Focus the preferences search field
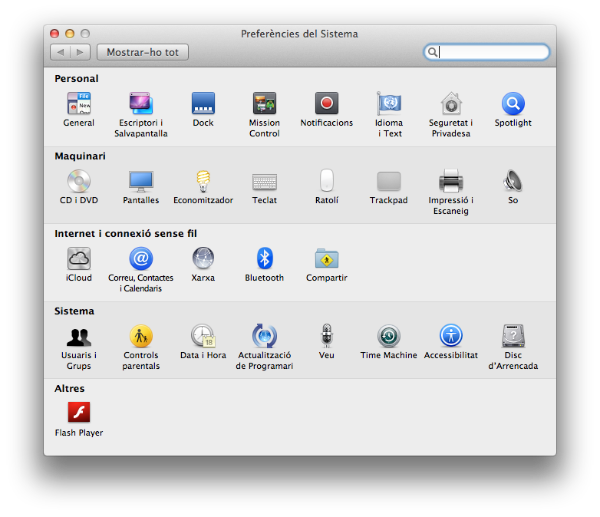This screenshot has width=600, height=517. click(486, 52)
